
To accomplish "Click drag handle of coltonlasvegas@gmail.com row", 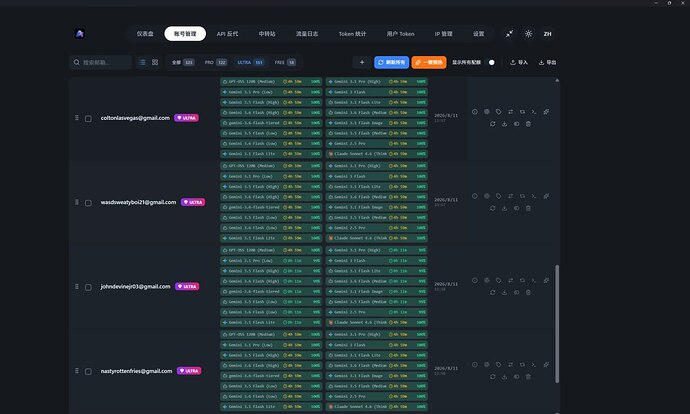I will pyautogui.click(x=77, y=118).
